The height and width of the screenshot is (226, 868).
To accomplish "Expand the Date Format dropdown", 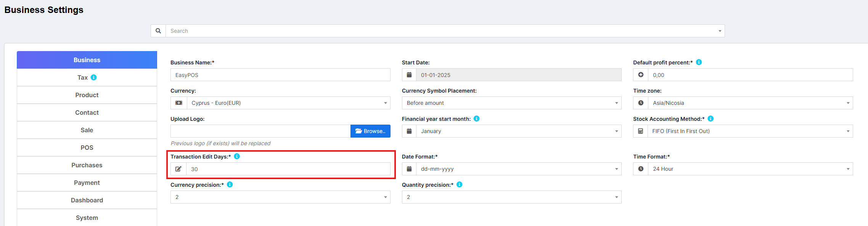I will click(518, 169).
